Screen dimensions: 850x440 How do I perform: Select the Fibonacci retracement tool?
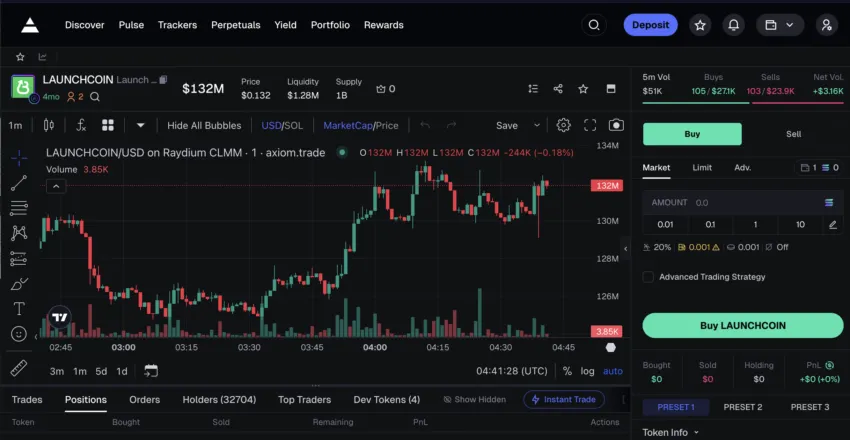point(19,208)
